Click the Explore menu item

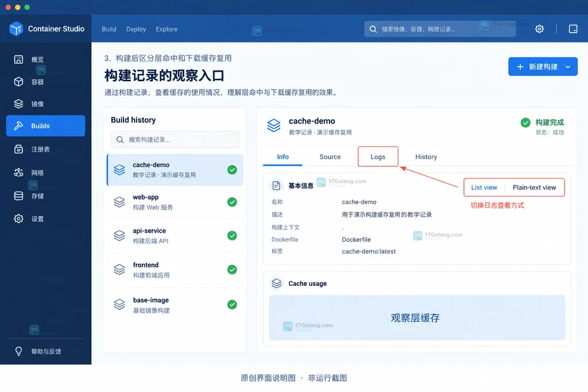click(x=167, y=29)
